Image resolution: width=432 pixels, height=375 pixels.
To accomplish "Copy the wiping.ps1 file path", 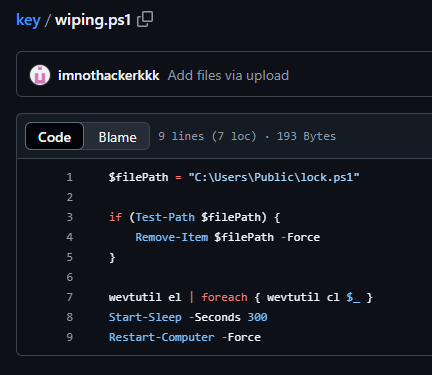I will [x=145, y=19].
